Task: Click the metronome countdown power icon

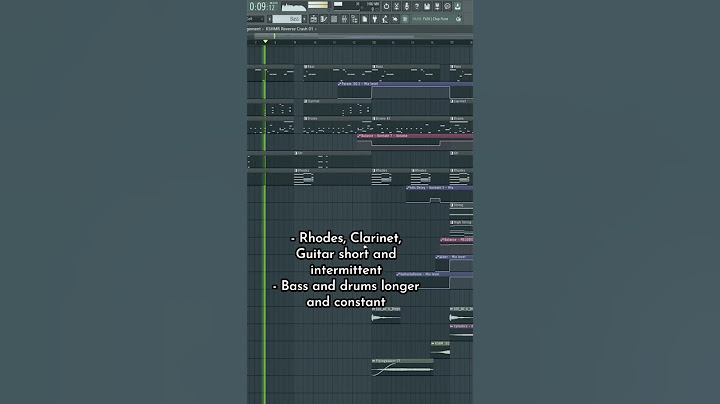Action: point(386,6)
